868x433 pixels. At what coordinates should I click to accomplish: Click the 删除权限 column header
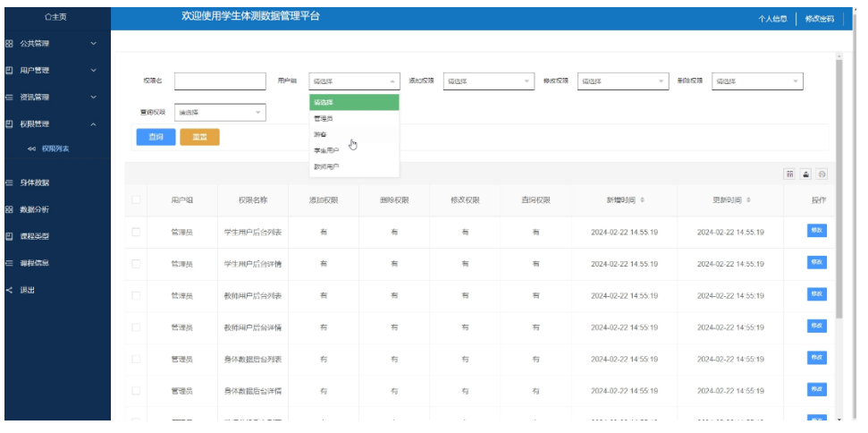click(x=394, y=200)
